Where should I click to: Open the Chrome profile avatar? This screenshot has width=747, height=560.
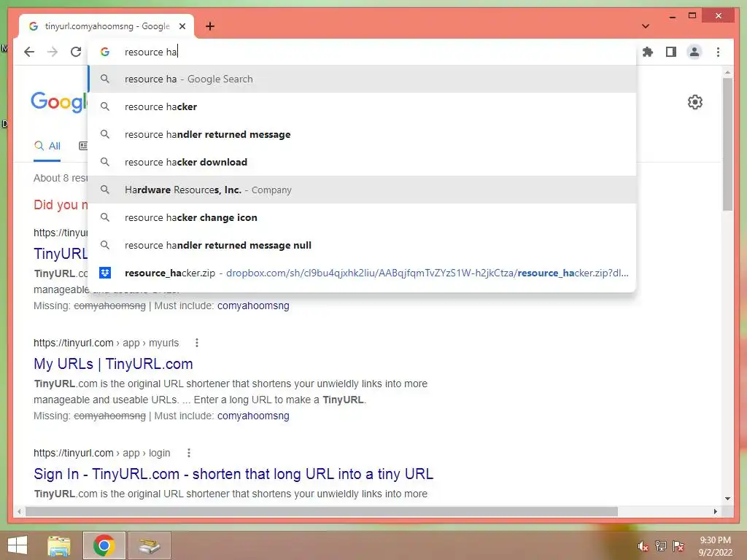[x=694, y=52]
